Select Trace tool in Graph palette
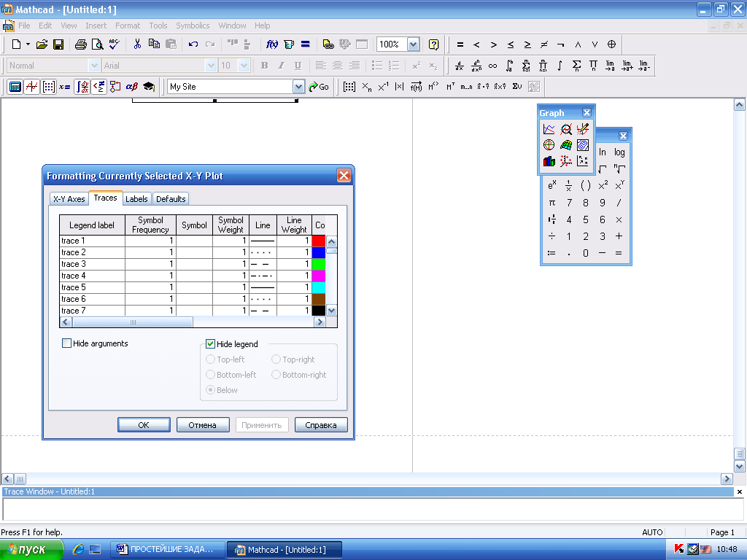Viewport: 747px width, 560px height. click(x=582, y=129)
